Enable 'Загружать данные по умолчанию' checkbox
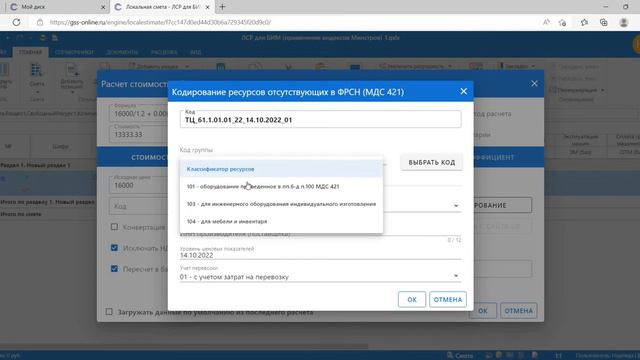The height and width of the screenshot is (360, 640). 109,312
